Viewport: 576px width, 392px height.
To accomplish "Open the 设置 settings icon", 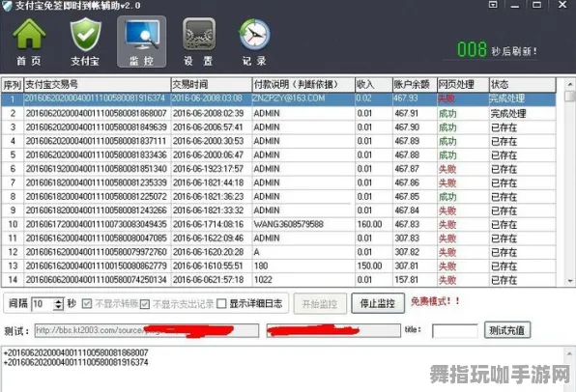I will click(x=198, y=42).
